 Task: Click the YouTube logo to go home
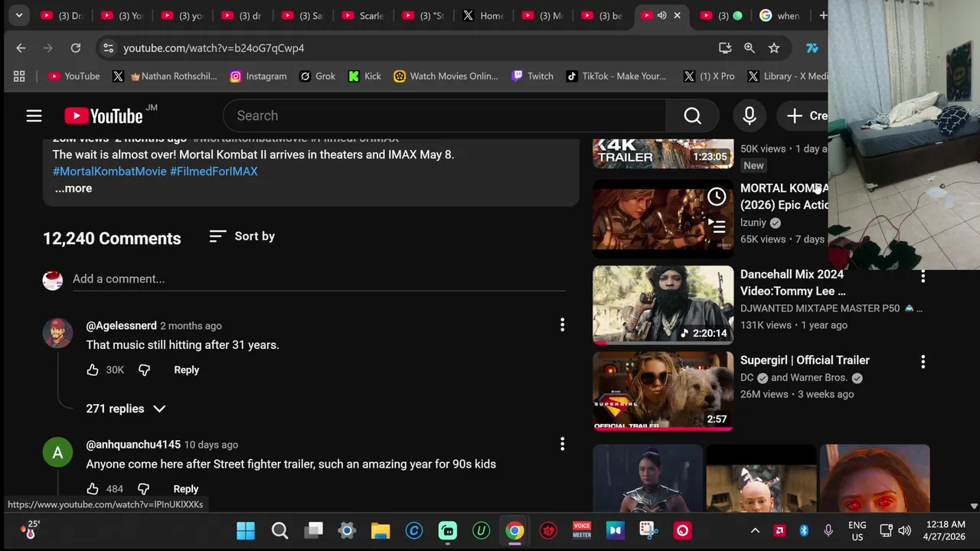click(103, 116)
